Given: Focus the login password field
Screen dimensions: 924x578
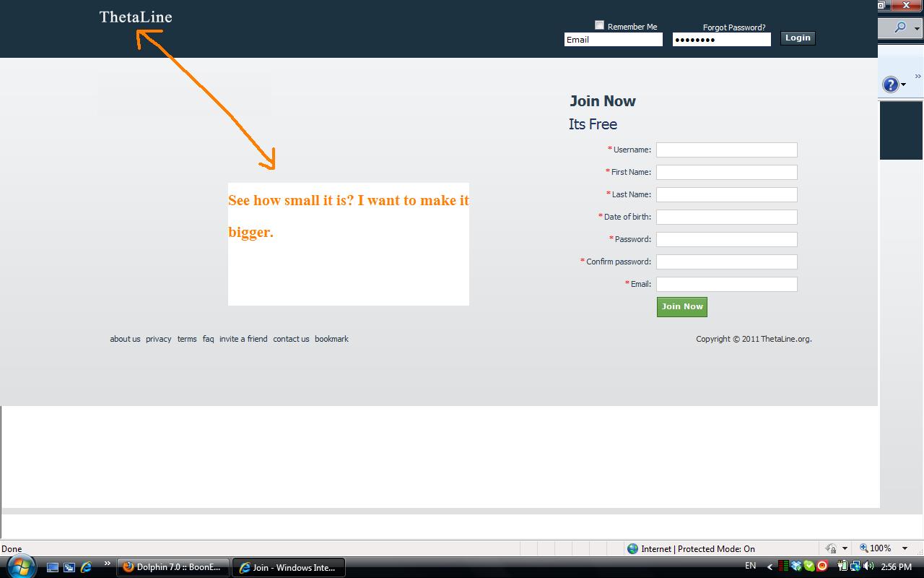Looking at the screenshot, I should click(722, 40).
